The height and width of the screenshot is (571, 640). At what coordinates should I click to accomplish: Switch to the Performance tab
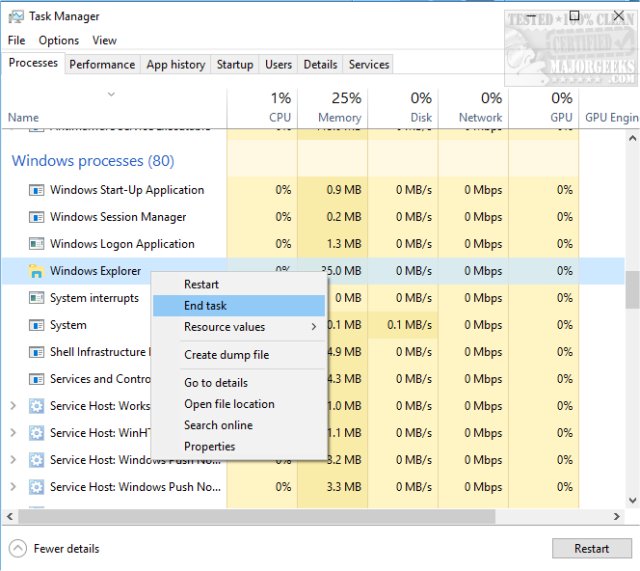tap(102, 64)
